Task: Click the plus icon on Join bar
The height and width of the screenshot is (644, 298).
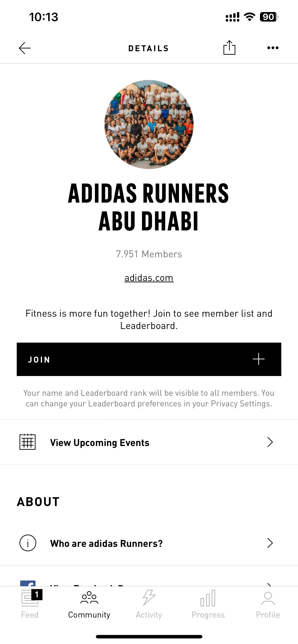Action: pyautogui.click(x=259, y=359)
